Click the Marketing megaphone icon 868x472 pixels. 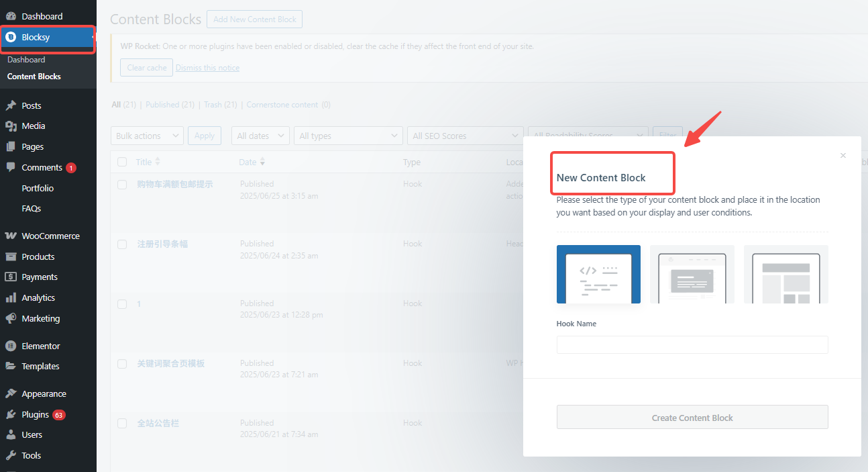tap(11, 319)
